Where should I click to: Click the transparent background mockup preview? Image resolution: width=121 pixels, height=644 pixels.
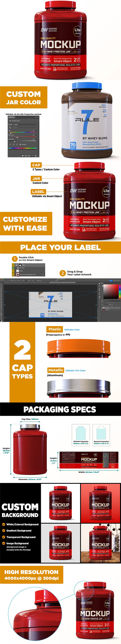[x=60, y=543]
